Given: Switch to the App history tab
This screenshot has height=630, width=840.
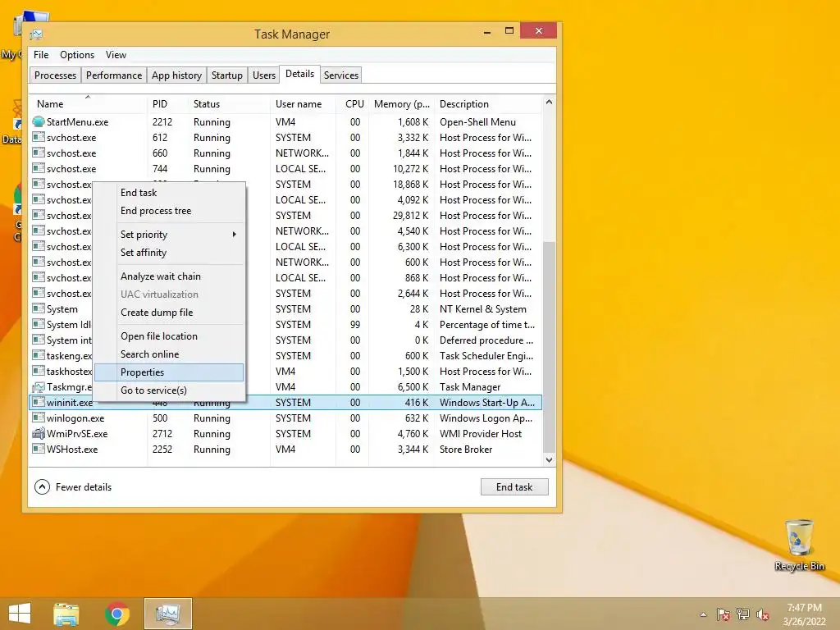Looking at the screenshot, I should pyautogui.click(x=177, y=75).
